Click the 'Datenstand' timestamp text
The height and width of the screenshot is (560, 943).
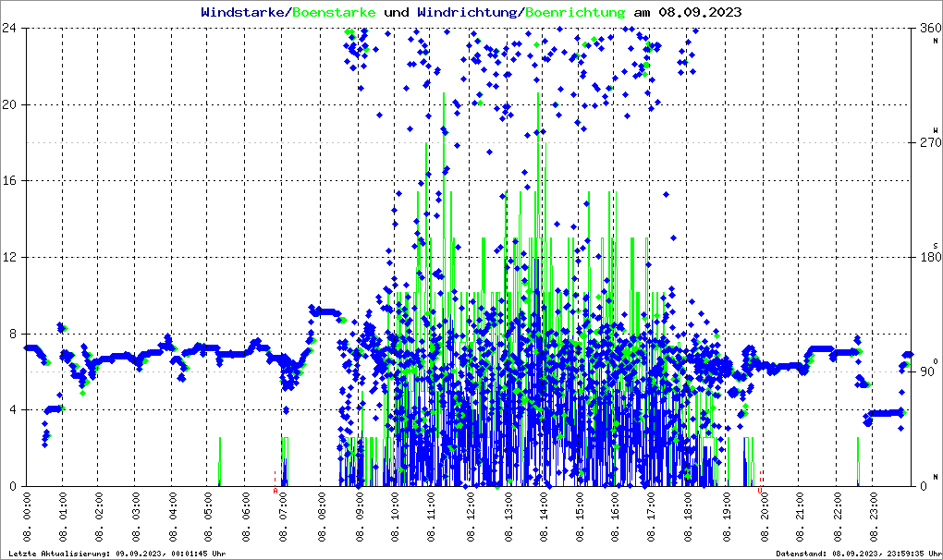(x=858, y=554)
